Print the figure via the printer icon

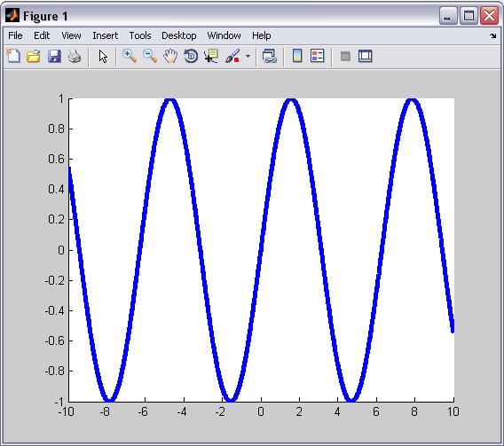pyautogui.click(x=75, y=56)
